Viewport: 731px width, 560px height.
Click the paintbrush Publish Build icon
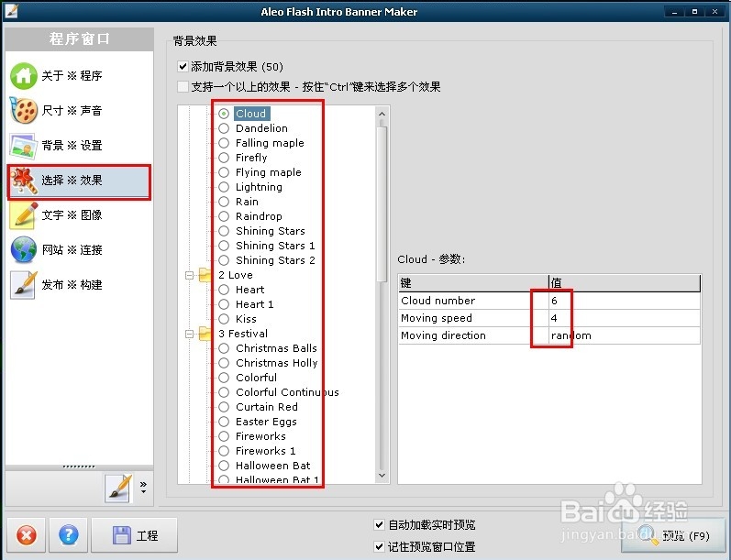pos(23,285)
